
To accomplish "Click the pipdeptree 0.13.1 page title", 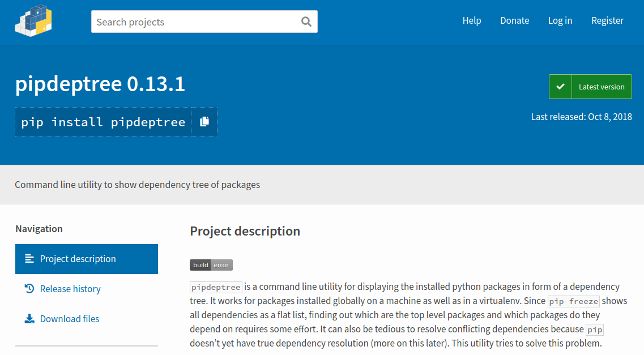I will click(x=100, y=84).
